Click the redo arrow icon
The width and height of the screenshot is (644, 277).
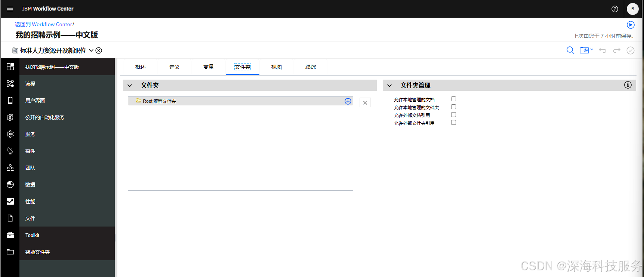coord(617,50)
